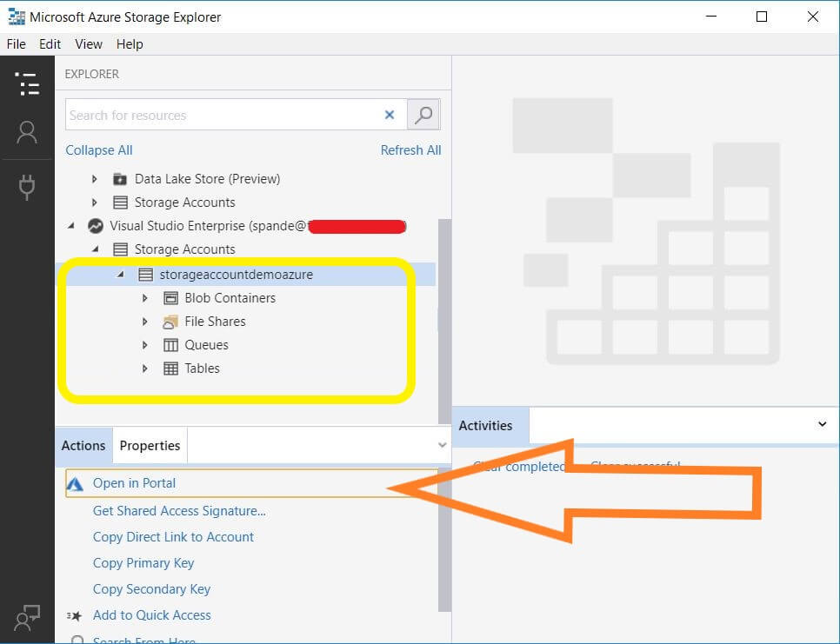The width and height of the screenshot is (840, 644).
Task: Clear the search field with the X
Action: 390,115
